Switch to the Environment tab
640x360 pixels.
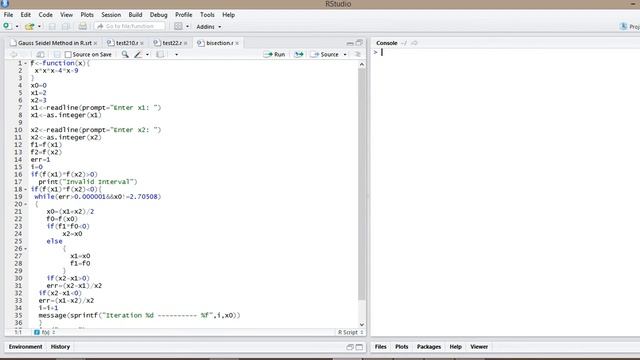(25, 347)
